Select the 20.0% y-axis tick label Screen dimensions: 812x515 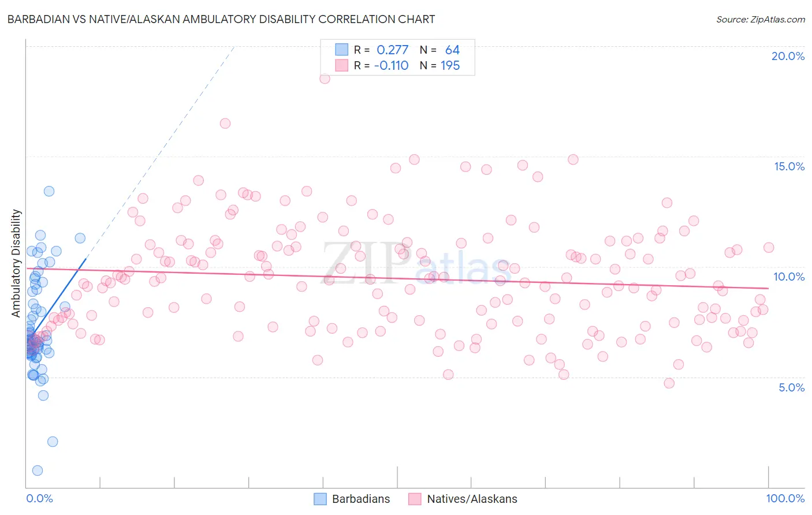(x=788, y=56)
